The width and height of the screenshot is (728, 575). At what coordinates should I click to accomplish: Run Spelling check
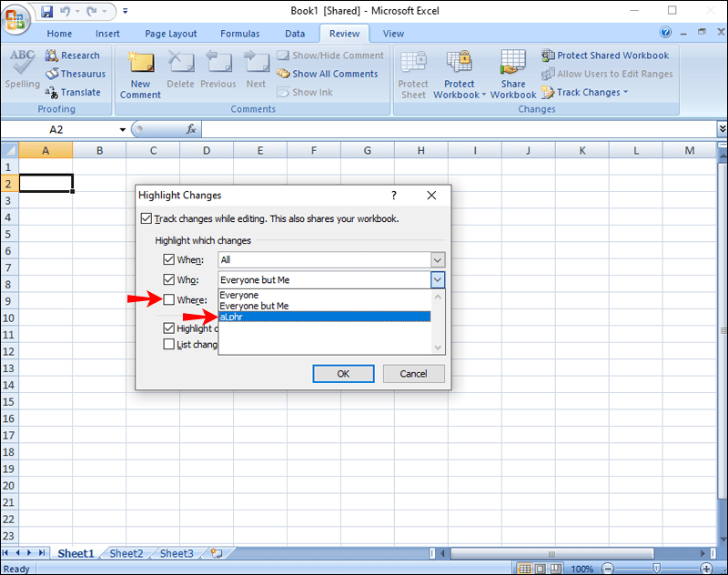22,70
